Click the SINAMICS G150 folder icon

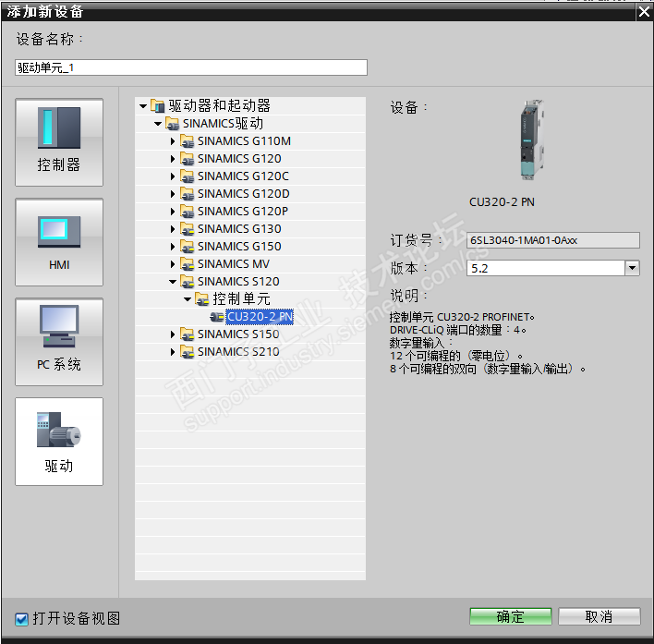point(187,246)
